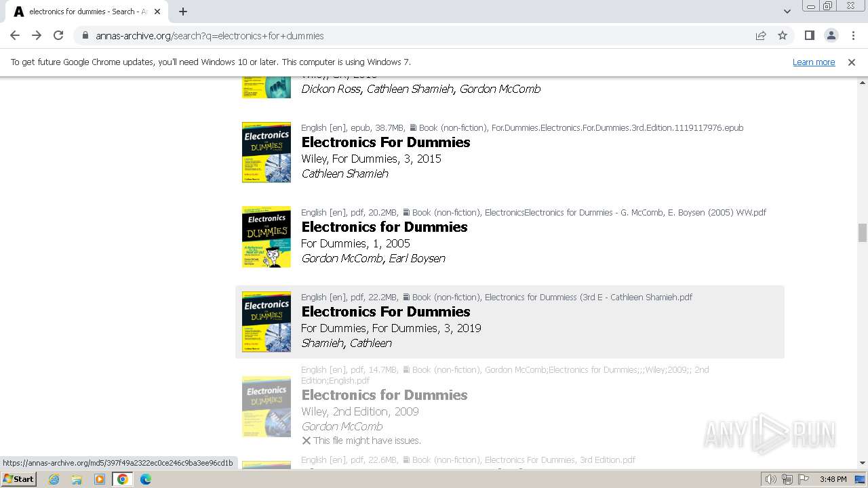Screen dimensions: 868x488
Task: Open Chrome side panel icon
Action: [x=809, y=35]
